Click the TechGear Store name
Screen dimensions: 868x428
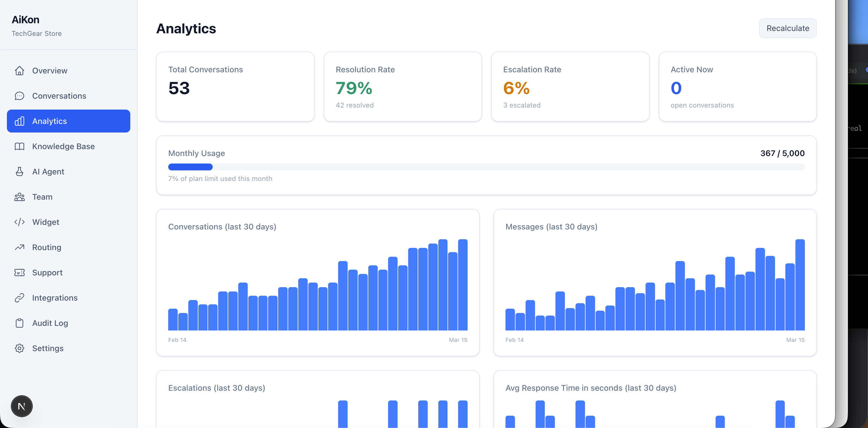[x=37, y=33]
